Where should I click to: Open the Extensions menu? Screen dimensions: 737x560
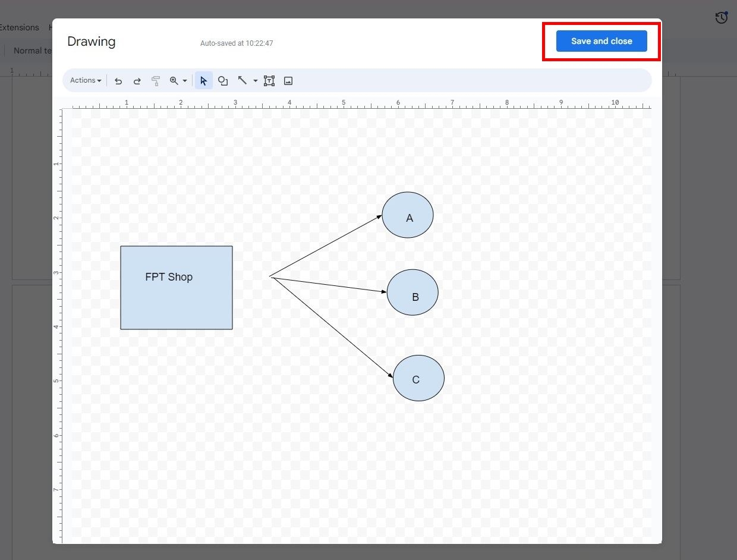pos(19,27)
